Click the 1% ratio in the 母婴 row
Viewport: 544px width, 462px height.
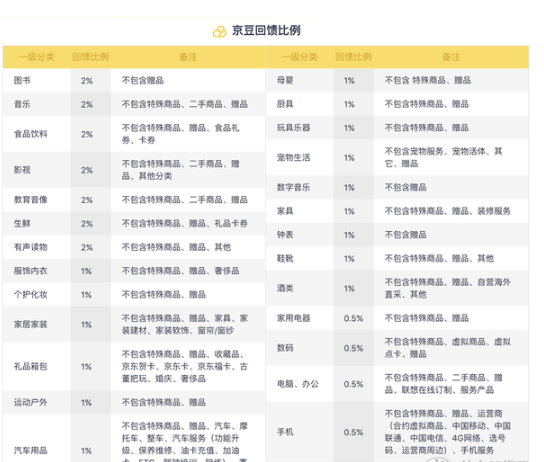click(349, 81)
